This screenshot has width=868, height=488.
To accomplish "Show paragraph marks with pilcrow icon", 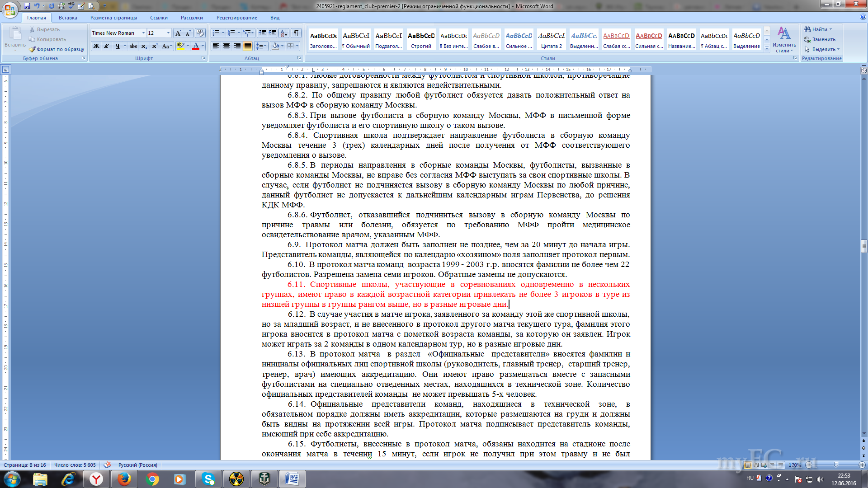I will point(296,33).
